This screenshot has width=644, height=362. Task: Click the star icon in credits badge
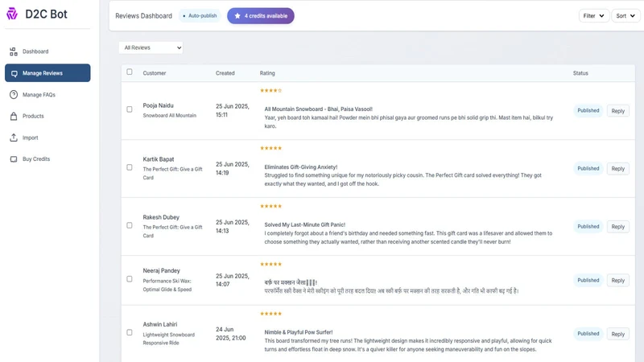tap(237, 15)
